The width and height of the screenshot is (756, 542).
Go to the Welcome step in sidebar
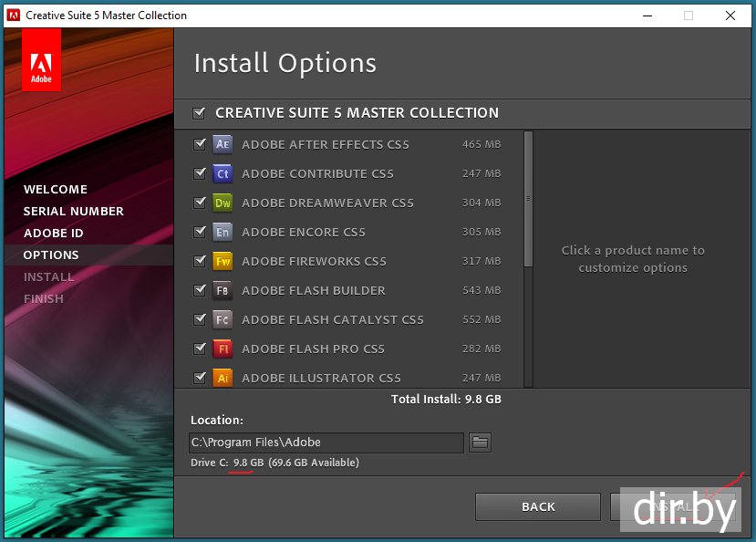[56, 190]
